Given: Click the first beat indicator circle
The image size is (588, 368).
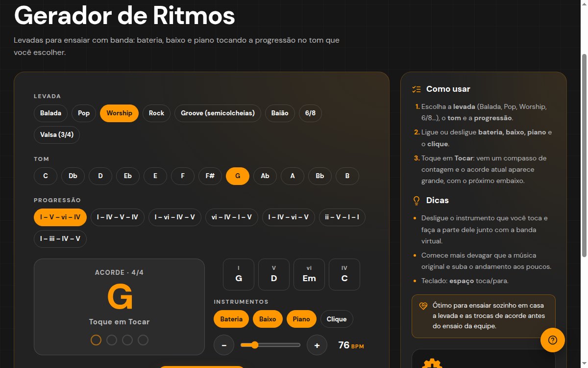Looking at the screenshot, I should tap(96, 340).
